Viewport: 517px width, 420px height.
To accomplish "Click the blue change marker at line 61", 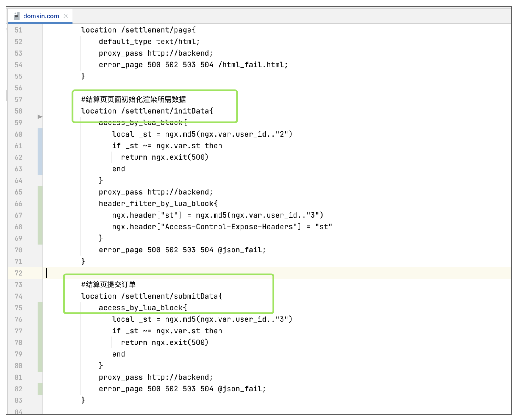I will coord(40,146).
